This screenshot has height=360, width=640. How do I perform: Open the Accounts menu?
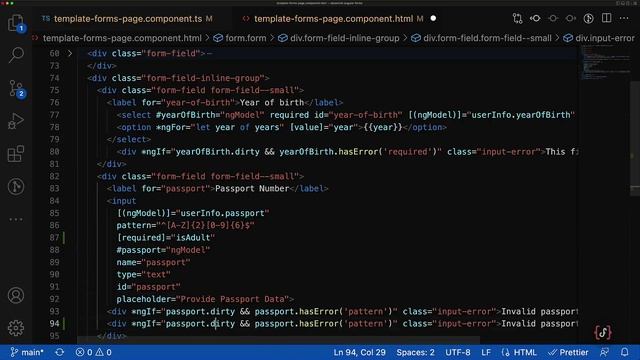pyautogui.click(x=16, y=295)
